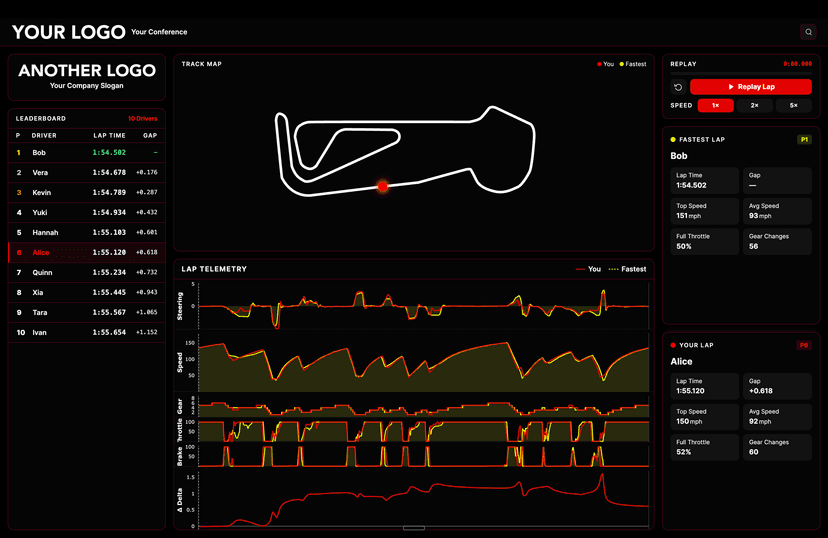Screen dimensions: 828x538
Task: Open Ivan's leaderboard entry
Action: 83,332
